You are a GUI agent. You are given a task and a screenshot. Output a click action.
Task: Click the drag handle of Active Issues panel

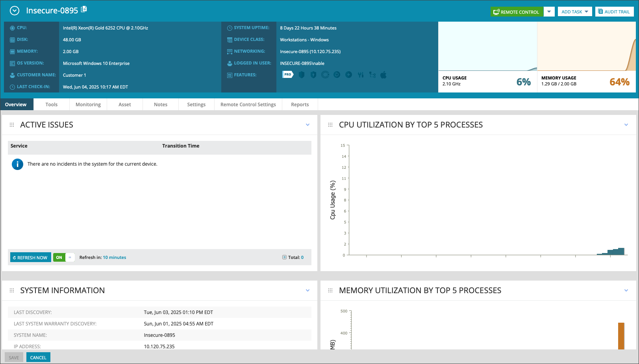click(12, 125)
